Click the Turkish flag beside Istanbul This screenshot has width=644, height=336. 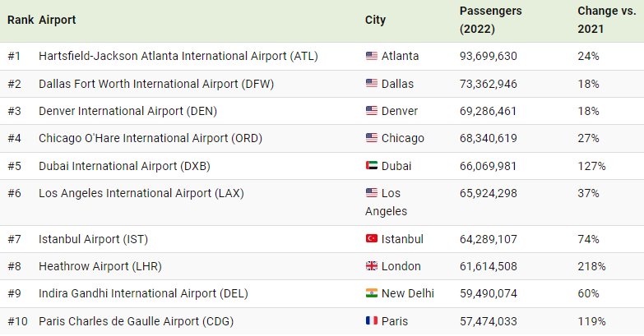[371, 239]
